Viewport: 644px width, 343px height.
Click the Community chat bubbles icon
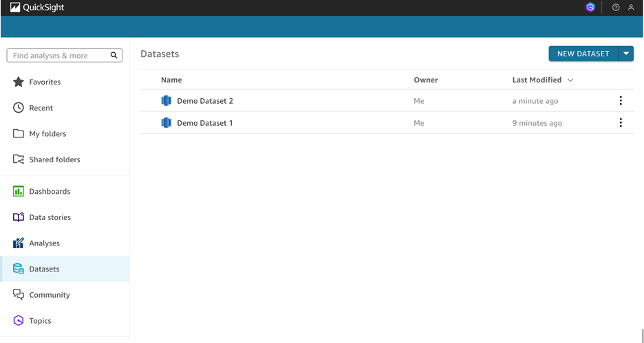(x=19, y=295)
